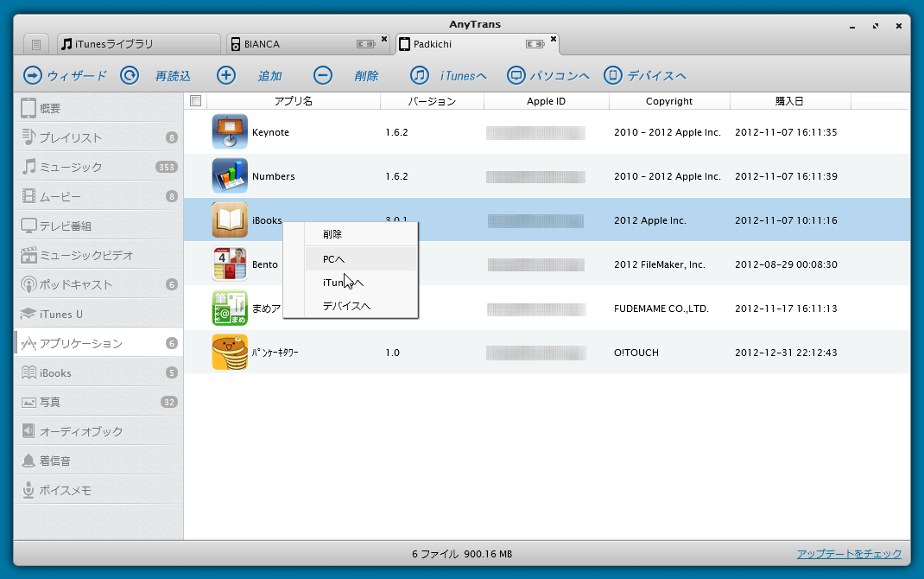
Task: Click the Keynote date 2012-11-07 16:11:35
Action: 786,132
